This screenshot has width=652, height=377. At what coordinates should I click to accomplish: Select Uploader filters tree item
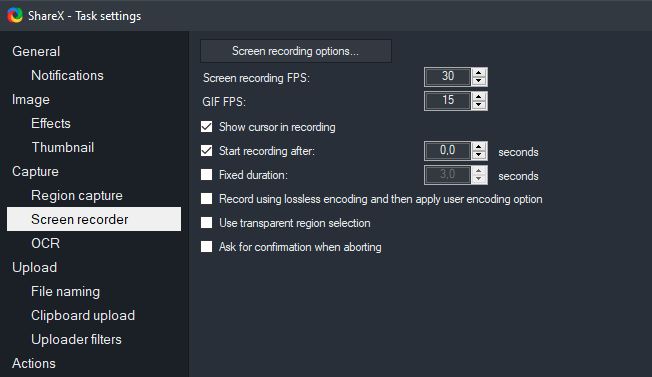(x=76, y=339)
